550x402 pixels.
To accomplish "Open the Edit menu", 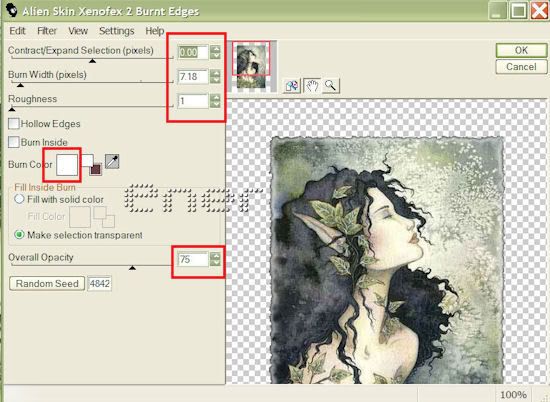I will (17, 31).
